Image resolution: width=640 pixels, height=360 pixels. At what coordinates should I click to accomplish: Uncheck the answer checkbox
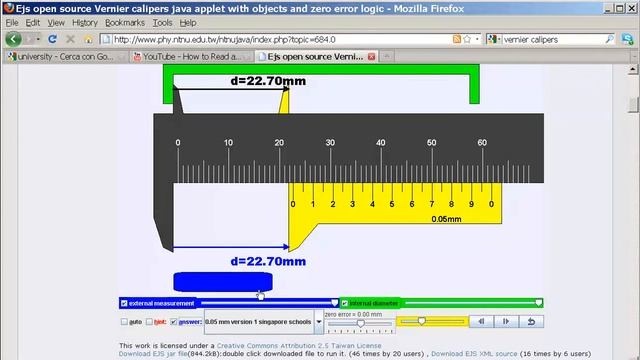pos(173,322)
